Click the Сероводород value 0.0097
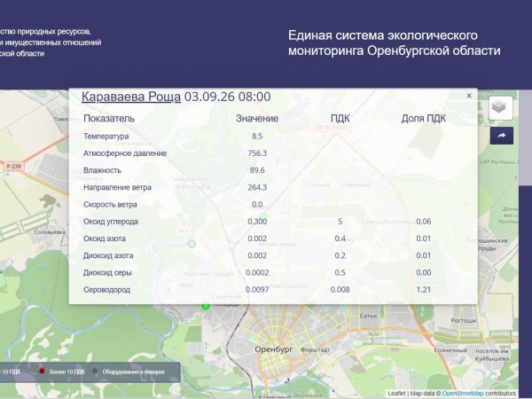532x399 pixels. tap(257, 290)
